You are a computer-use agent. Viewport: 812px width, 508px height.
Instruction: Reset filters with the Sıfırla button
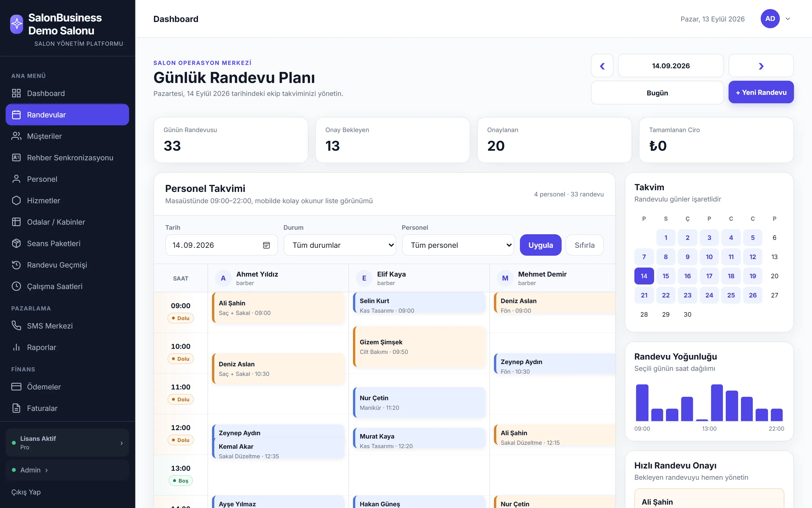[584, 245]
